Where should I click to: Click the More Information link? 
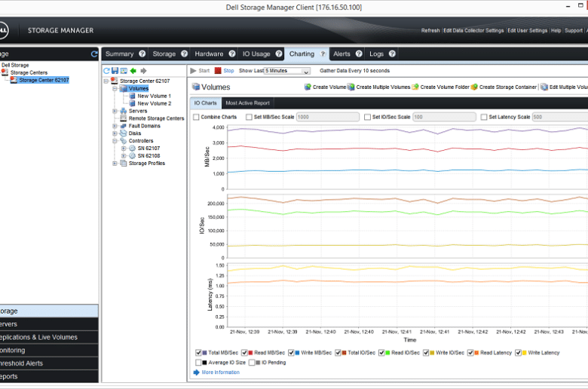[220, 372]
